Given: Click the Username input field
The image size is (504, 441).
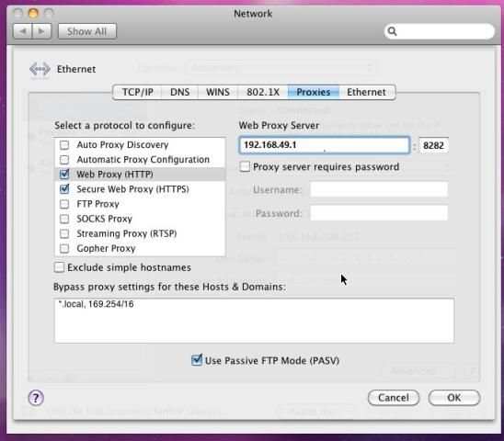Looking at the screenshot, I should tap(379, 189).
